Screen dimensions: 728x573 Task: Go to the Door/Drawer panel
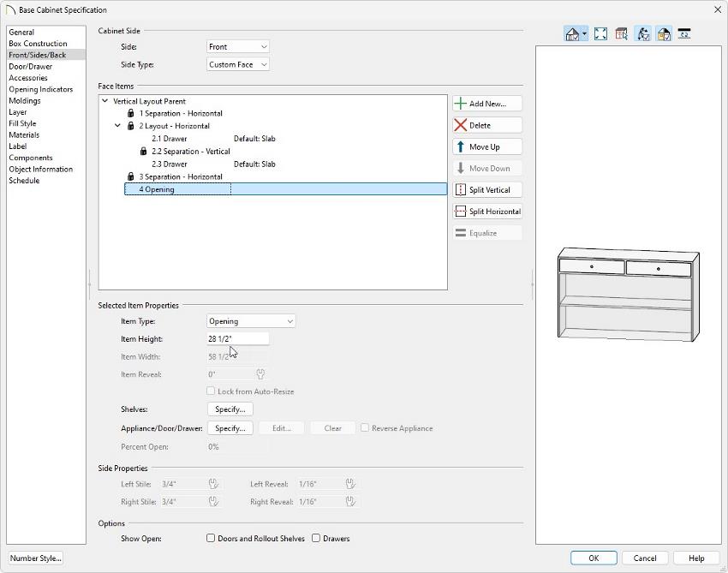coord(31,67)
